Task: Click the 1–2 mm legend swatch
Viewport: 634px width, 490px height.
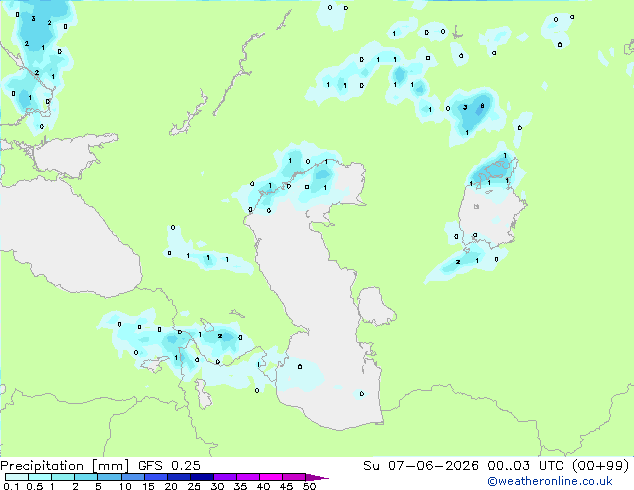Action: pos(63,477)
